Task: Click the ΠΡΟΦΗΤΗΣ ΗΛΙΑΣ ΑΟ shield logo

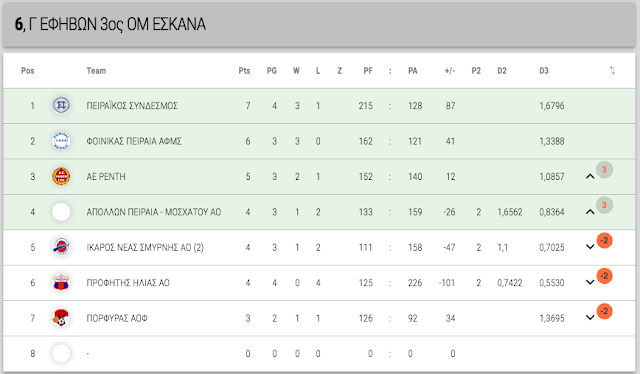Action: (x=61, y=283)
